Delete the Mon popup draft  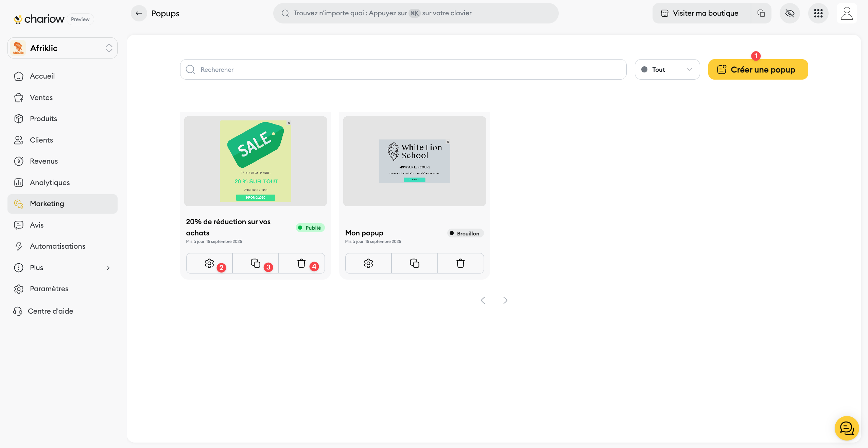tap(460, 263)
